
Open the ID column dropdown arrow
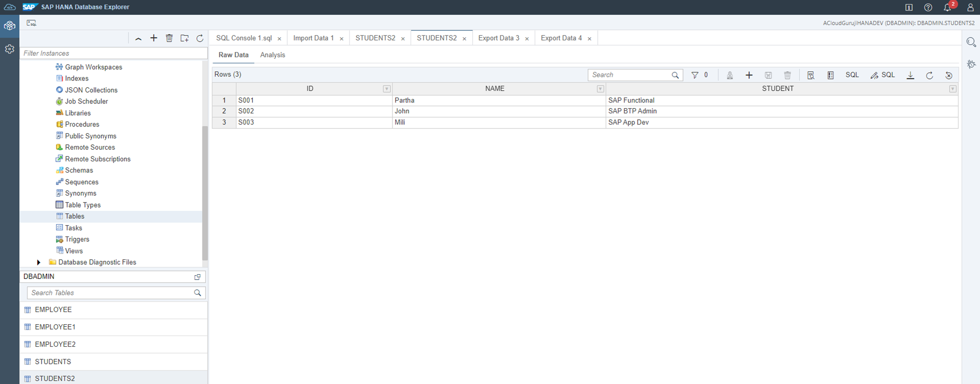click(387, 89)
